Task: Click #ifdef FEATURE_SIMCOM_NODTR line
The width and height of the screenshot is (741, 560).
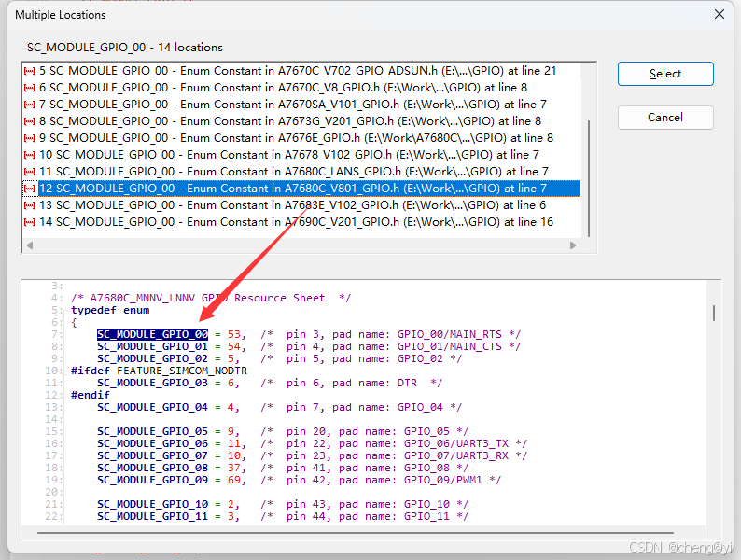Action: click(x=160, y=371)
